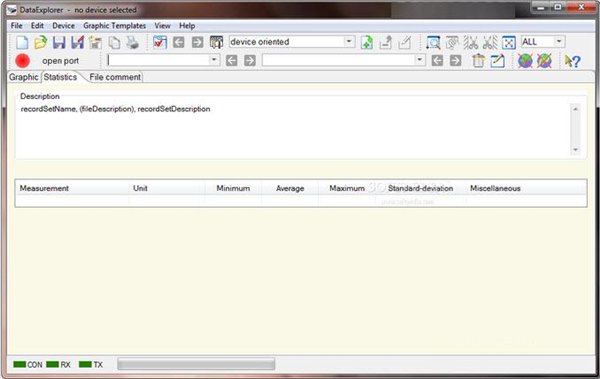This screenshot has height=379, width=600.
Task: Click the save-as floppy icon with red mark
Action: click(77, 42)
